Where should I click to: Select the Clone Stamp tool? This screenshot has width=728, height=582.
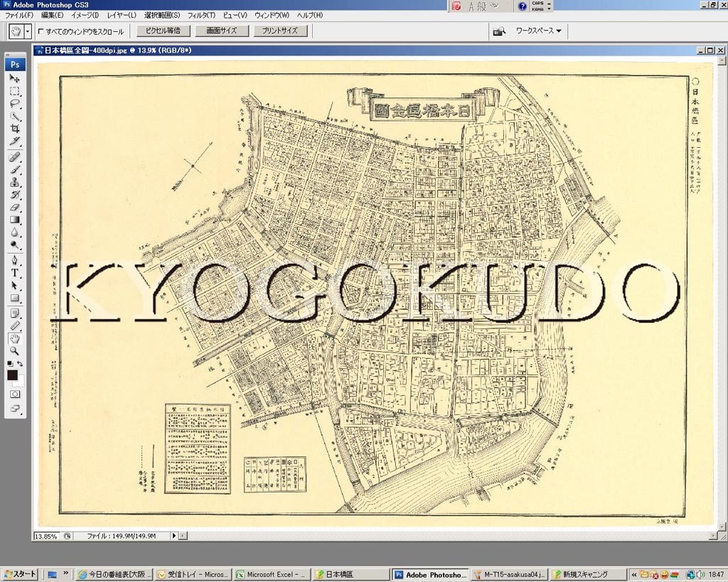pyautogui.click(x=15, y=182)
